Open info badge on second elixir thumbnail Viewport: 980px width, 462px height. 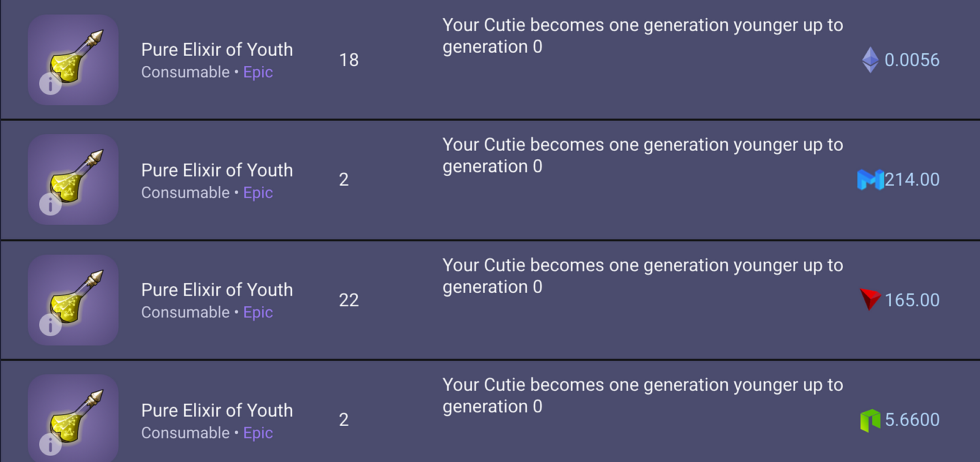50,204
